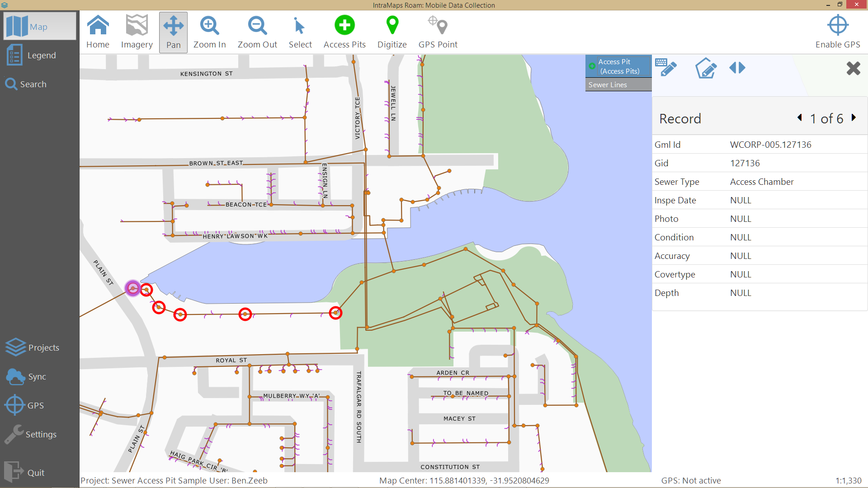Click the Zoom In tool
Viewport: 868px width, 488px height.
[209, 32]
